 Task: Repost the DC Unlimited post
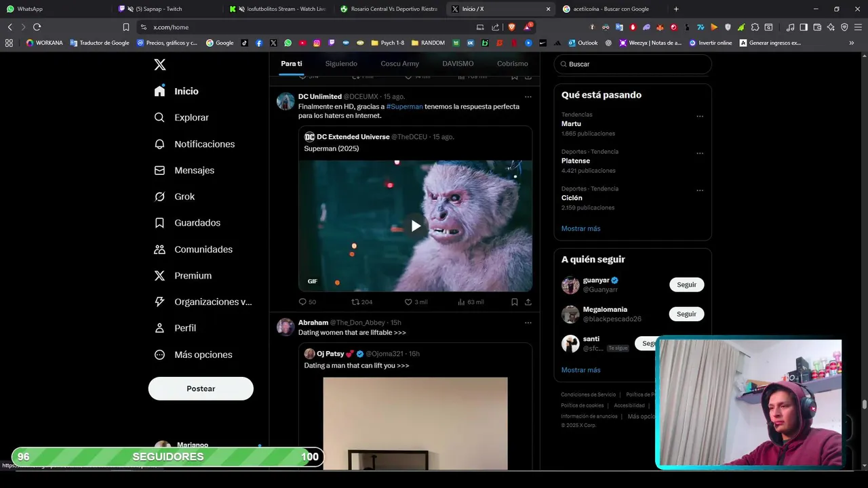pos(361,302)
